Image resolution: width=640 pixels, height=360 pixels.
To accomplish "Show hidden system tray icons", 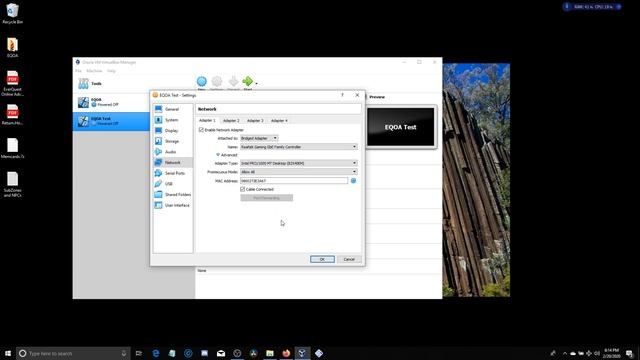I will pyautogui.click(x=564, y=353).
